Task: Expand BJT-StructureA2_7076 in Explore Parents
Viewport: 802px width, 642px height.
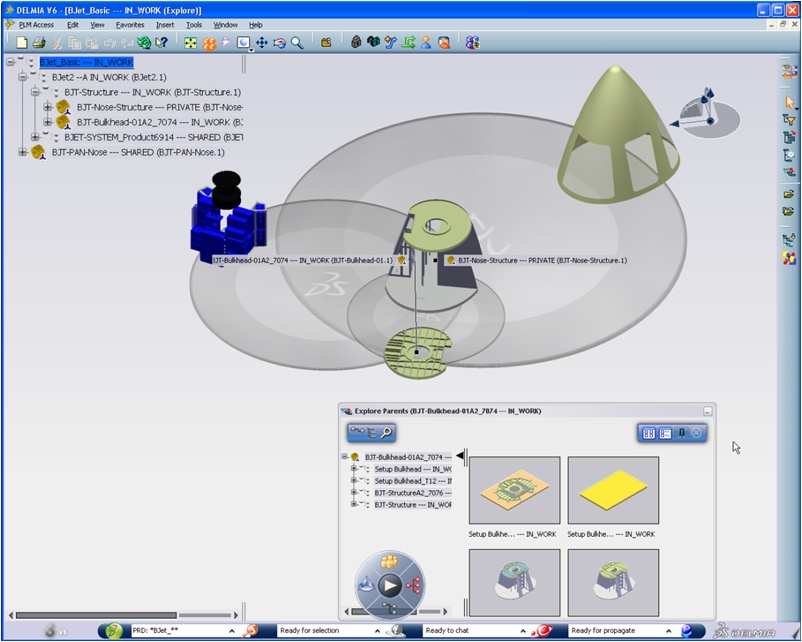Action: click(x=353, y=493)
